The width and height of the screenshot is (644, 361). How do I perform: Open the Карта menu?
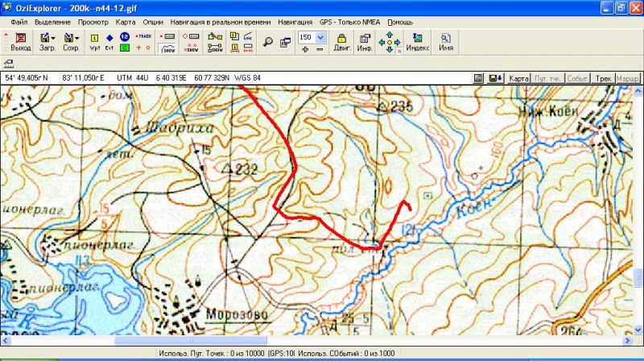coord(125,22)
